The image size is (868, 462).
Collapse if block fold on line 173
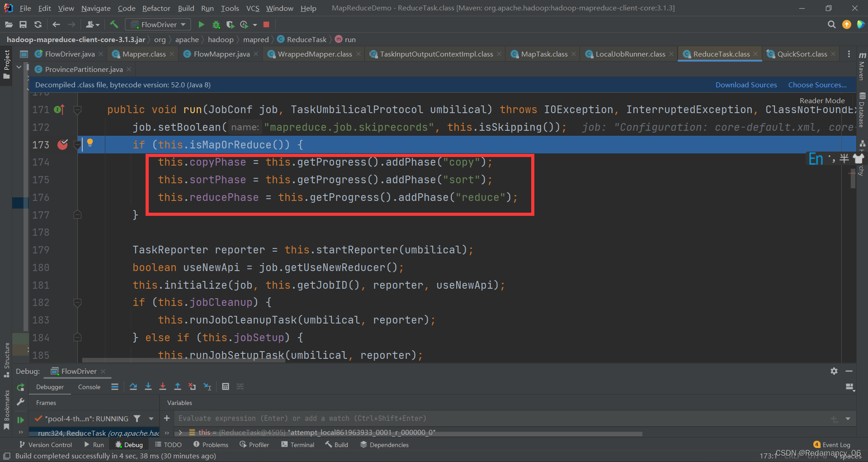click(x=77, y=145)
